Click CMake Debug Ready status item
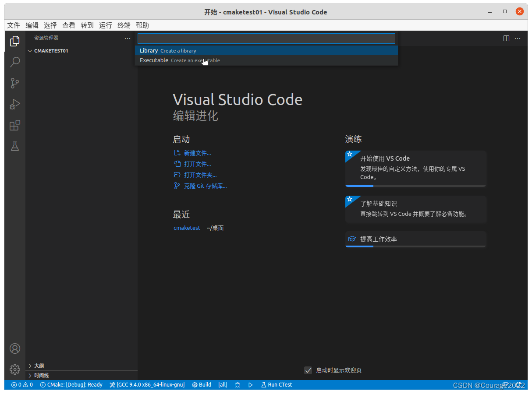532x394 pixels. 71,385
